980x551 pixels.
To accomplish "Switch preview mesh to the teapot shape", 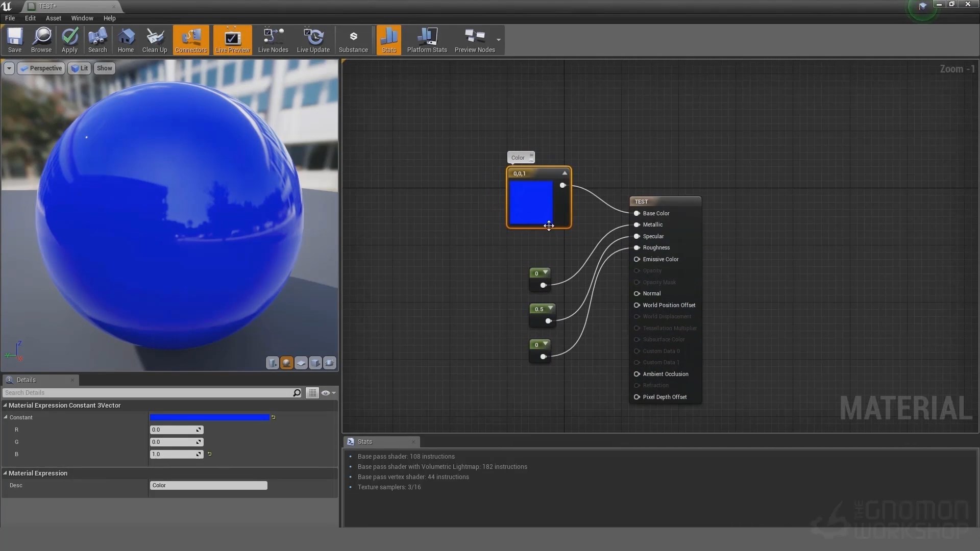I will coord(330,363).
